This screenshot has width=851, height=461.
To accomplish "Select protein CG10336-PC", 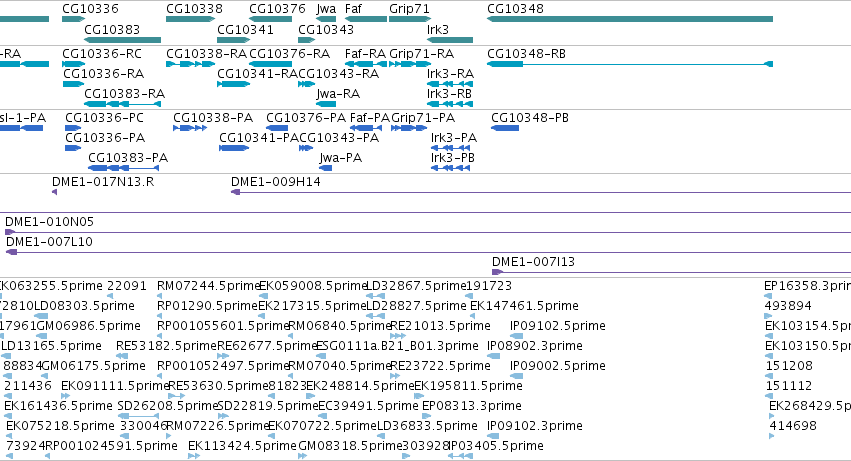I will [105, 118].
